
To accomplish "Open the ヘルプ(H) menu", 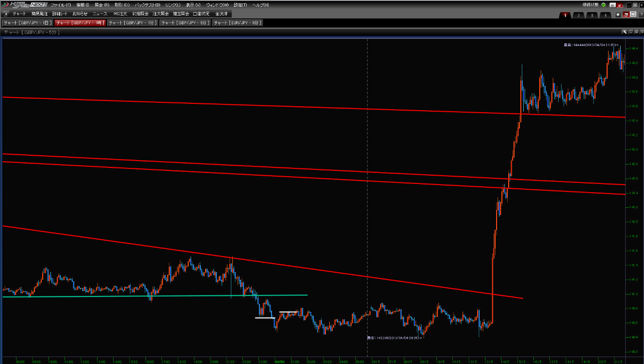I will point(261,4).
